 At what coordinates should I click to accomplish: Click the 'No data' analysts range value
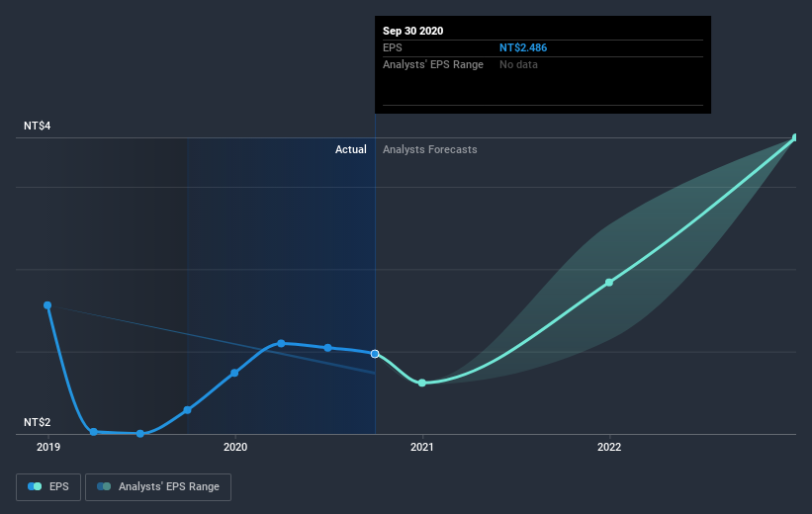[520, 64]
